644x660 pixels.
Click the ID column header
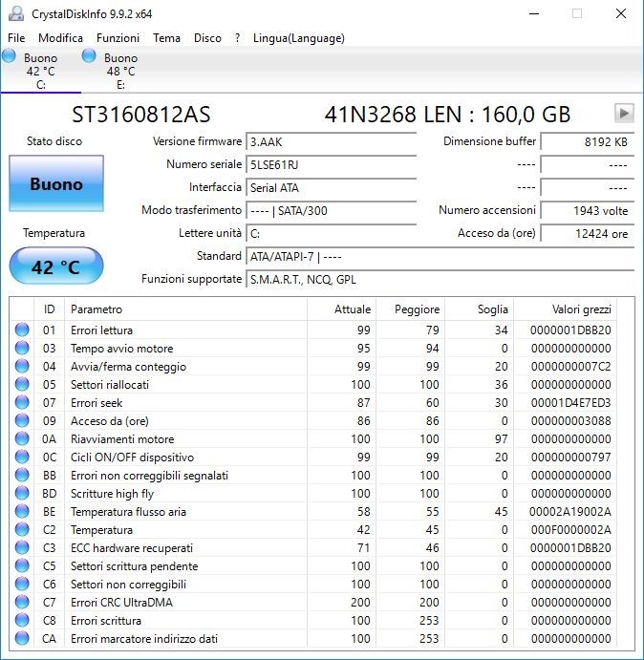[50, 309]
